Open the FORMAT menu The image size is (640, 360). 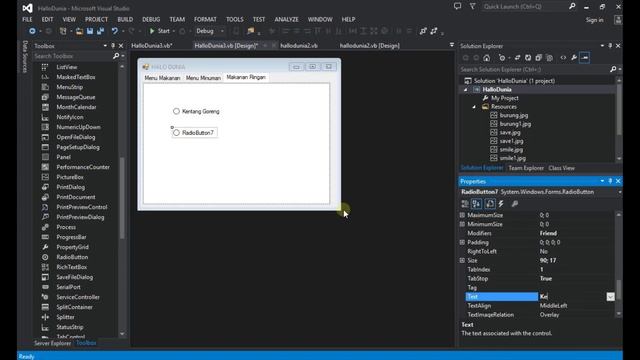[x=205, y=19]
